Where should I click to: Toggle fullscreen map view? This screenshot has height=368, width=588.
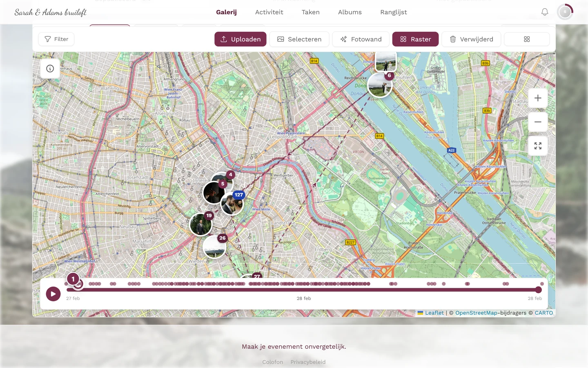[x=538, y=146]
